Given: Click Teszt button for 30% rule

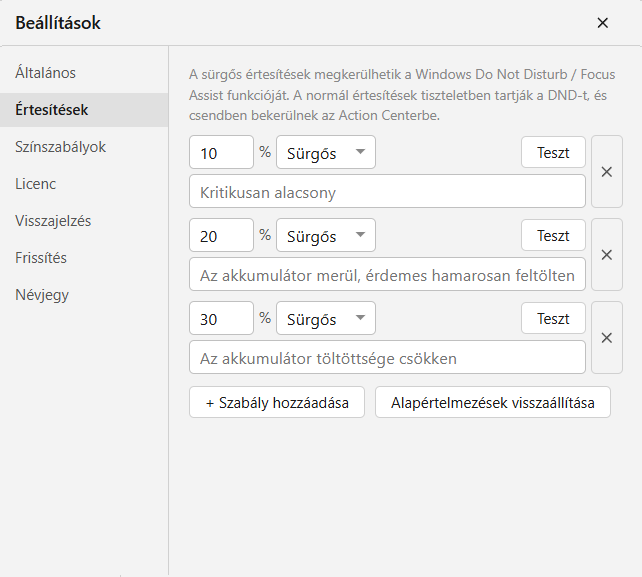Looking at the screenshot, I should tap(553, 318).
